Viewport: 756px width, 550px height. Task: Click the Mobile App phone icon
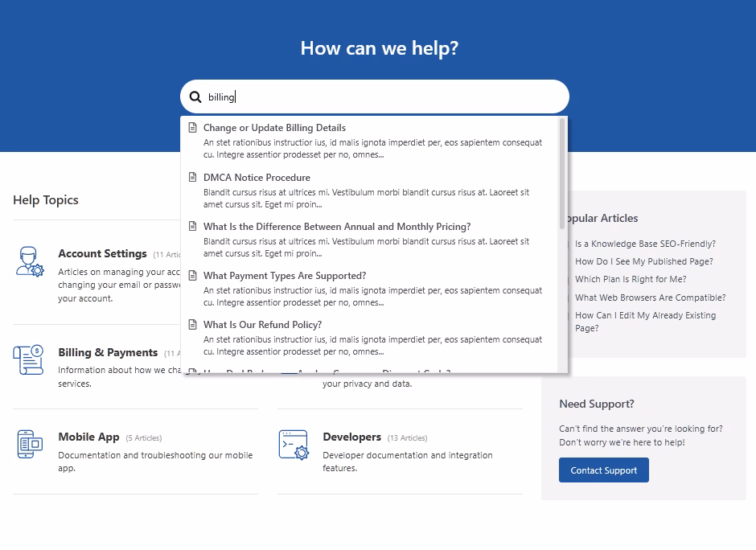30,444
